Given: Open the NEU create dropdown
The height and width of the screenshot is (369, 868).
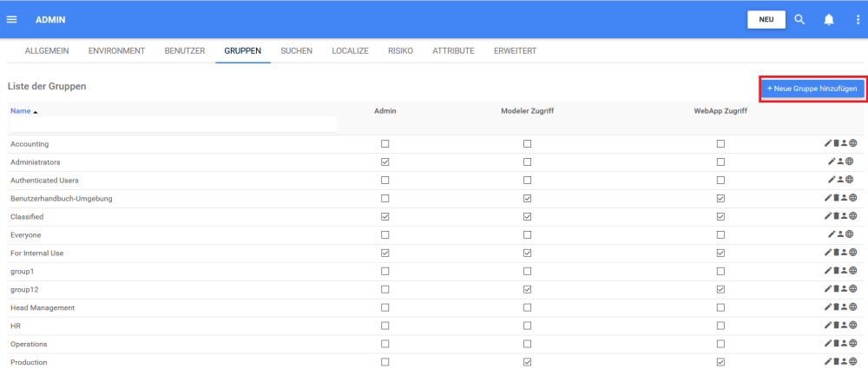Looking at the screenshot, I should [x=766, y=19].
